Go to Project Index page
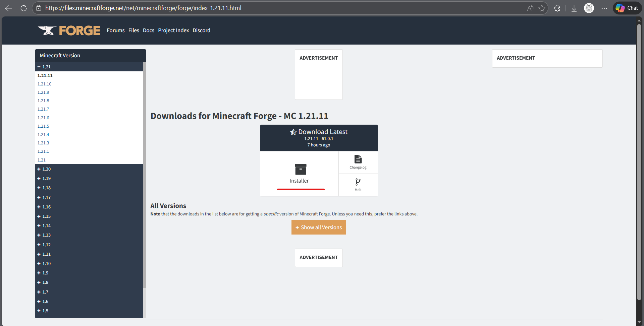 click(173, 30)
